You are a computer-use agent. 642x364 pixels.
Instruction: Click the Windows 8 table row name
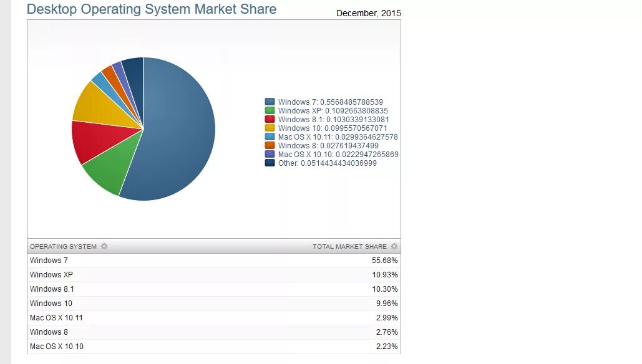(x=49, y=332)
